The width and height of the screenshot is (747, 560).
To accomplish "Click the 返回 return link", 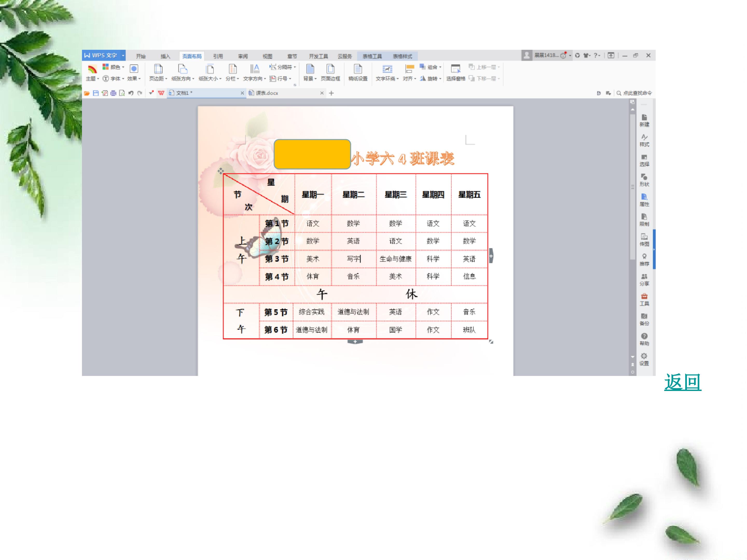I will [682, 382].
